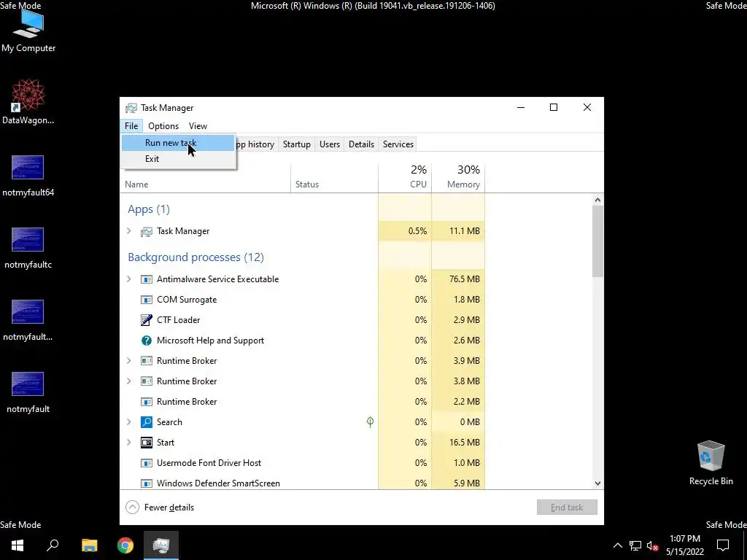Open the Action Center notification icon
The height and width of the screenshot is (560, 747).
[x=723, y=545]
